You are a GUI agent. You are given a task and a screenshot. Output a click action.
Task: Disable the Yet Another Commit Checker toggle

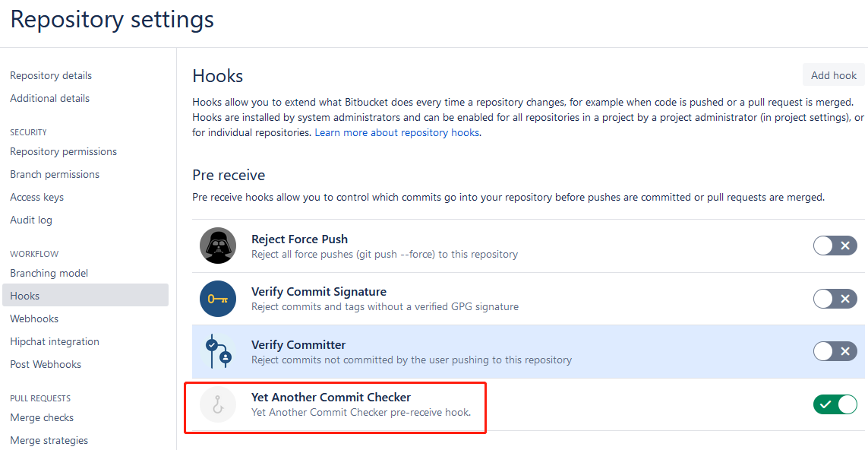(x=835, y=404)
